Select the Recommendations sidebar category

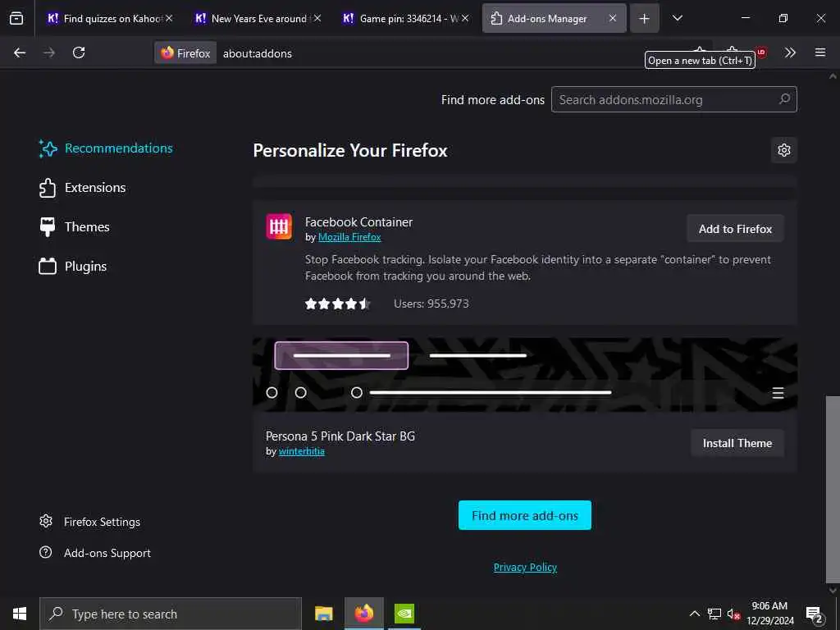click(x=106, y=148)
